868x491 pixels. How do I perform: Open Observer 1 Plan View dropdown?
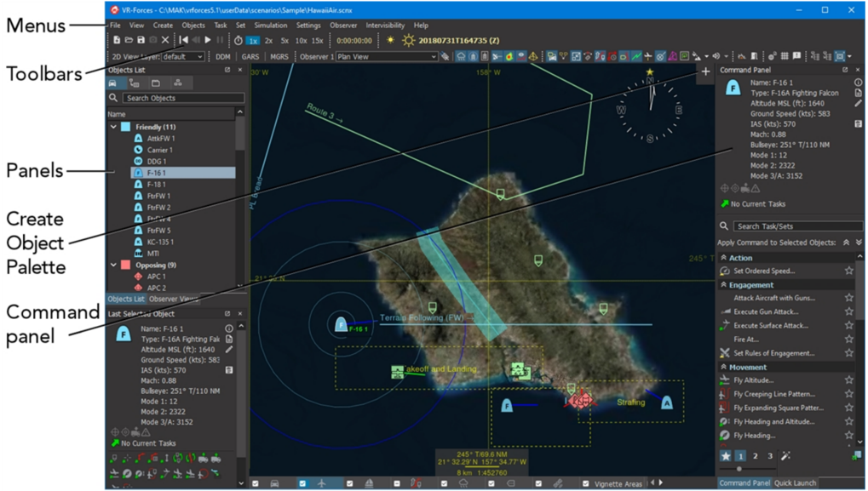point(387,56)
